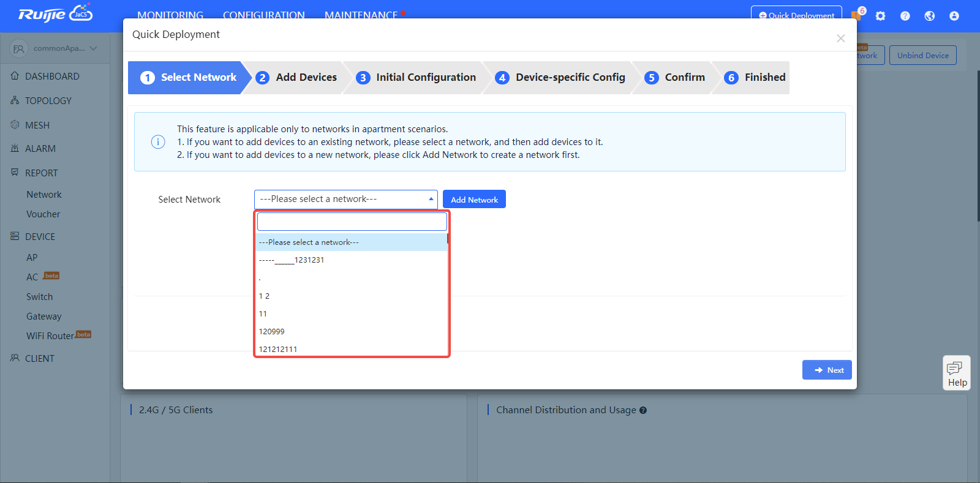This screenshot has width=980, height=483.
Task: Open the user account icon
Action: coord(954,16)
